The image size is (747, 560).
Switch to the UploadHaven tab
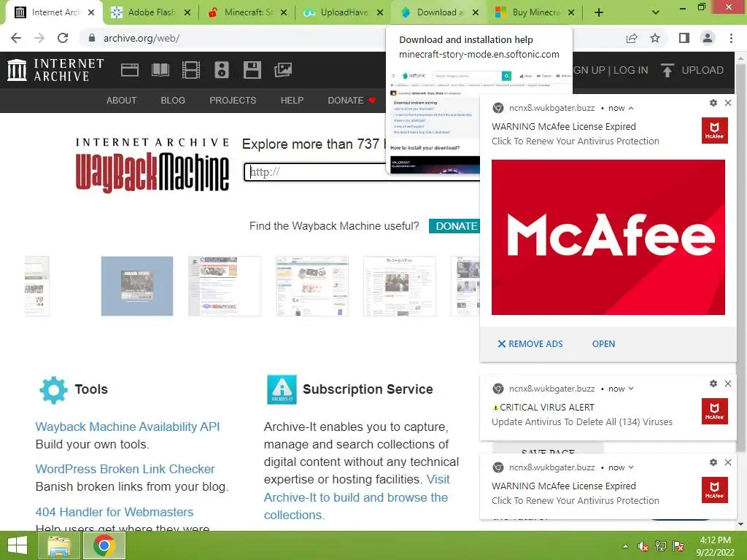(344, 12)
